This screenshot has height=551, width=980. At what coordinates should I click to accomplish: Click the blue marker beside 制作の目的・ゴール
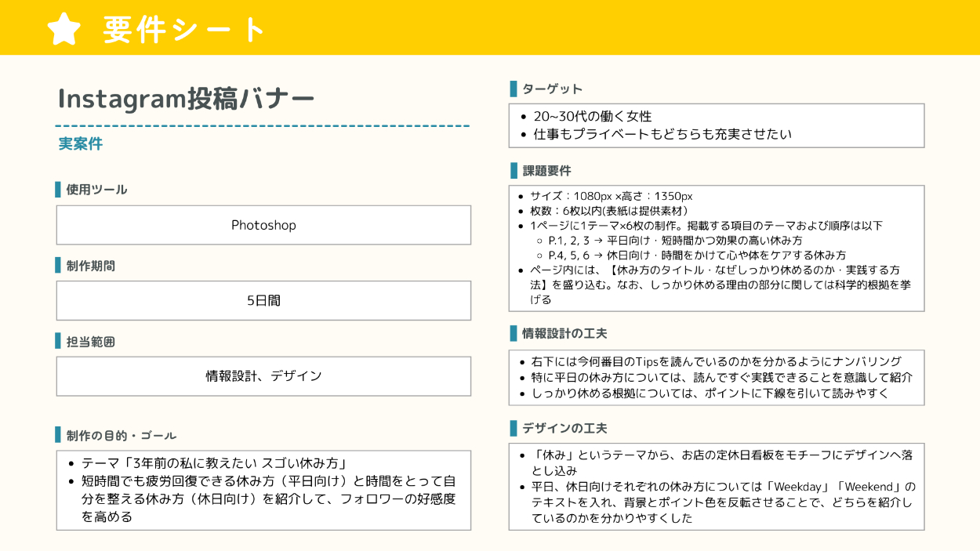[x=58, y=435]
